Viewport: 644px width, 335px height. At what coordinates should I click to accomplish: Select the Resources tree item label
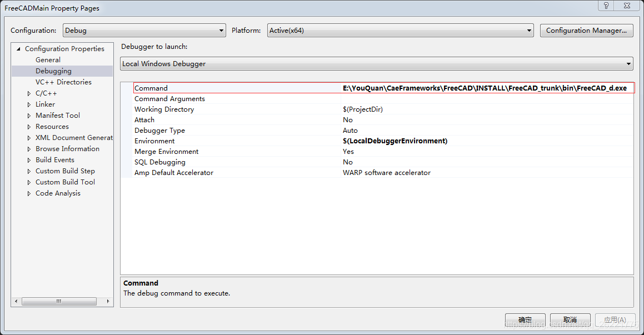(52, 127)
